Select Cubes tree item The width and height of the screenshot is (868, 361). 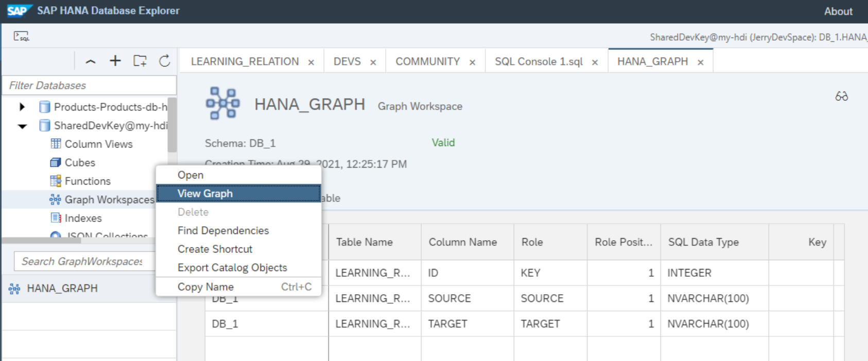pos(80,163)
